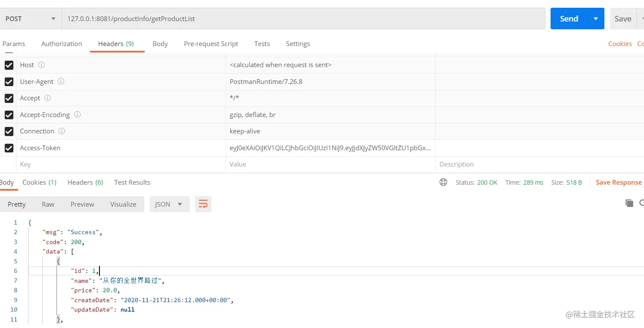Screen dimensions: 644x328
Task: Switch to Tests tab
Action: (262, 43)
